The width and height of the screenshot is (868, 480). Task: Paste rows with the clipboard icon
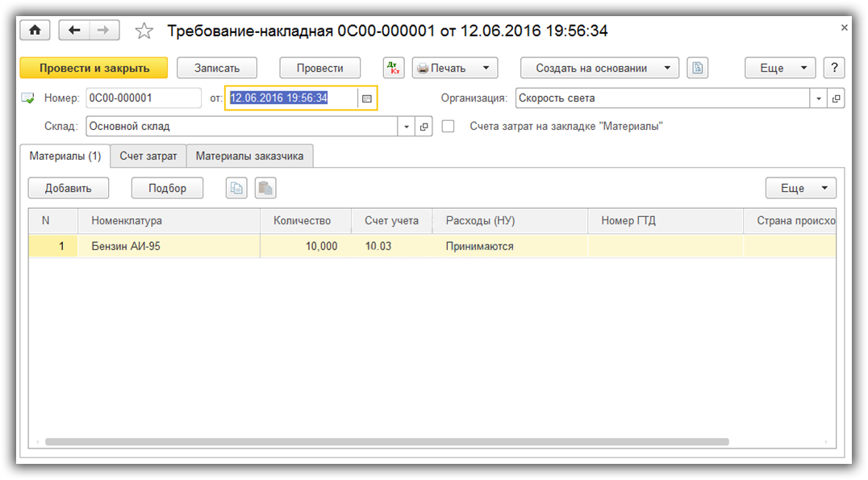point(265,188)
